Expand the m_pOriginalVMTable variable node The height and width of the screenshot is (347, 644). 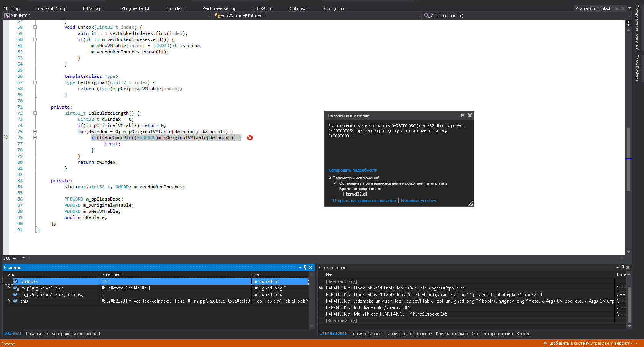click(9, 288)
